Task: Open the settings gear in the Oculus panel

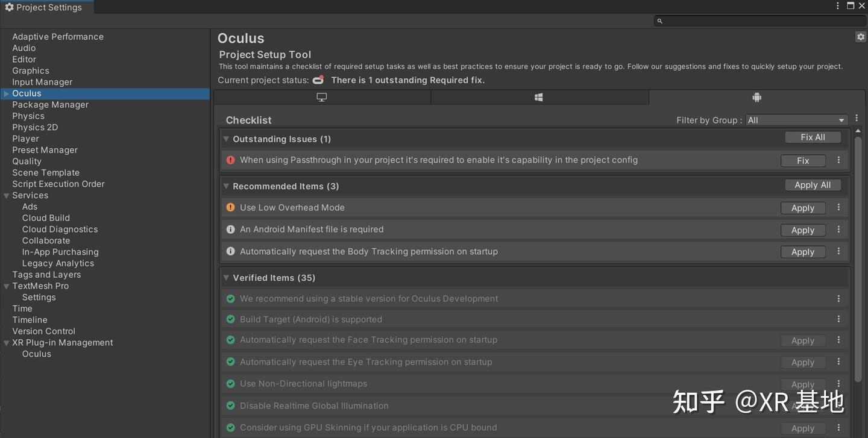Action: point(860,37)
